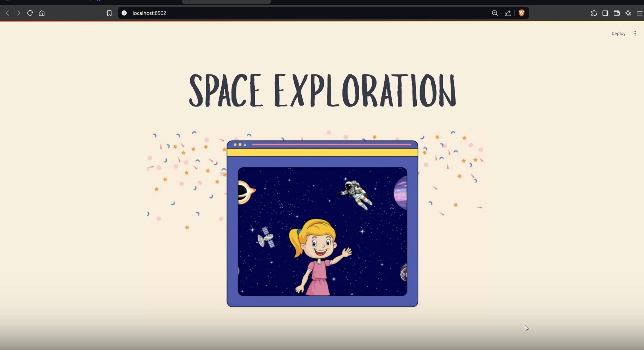Screen dimensions: 644x350
Task: Open Streamlit three-dot options menu
Action: point(635,33)
